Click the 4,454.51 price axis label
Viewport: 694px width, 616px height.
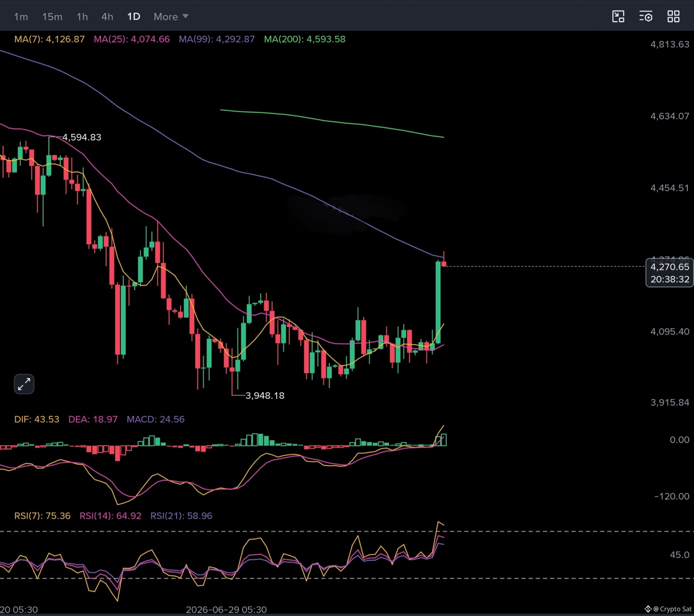670,188
